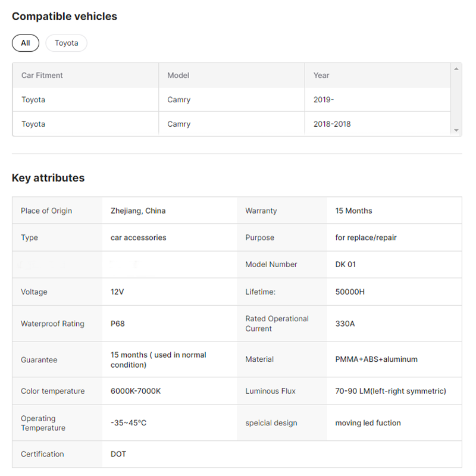The width and height of the screenshot is (476, 476).
Task: Click the "Car Fitment" column header
Action: [42, 76]
